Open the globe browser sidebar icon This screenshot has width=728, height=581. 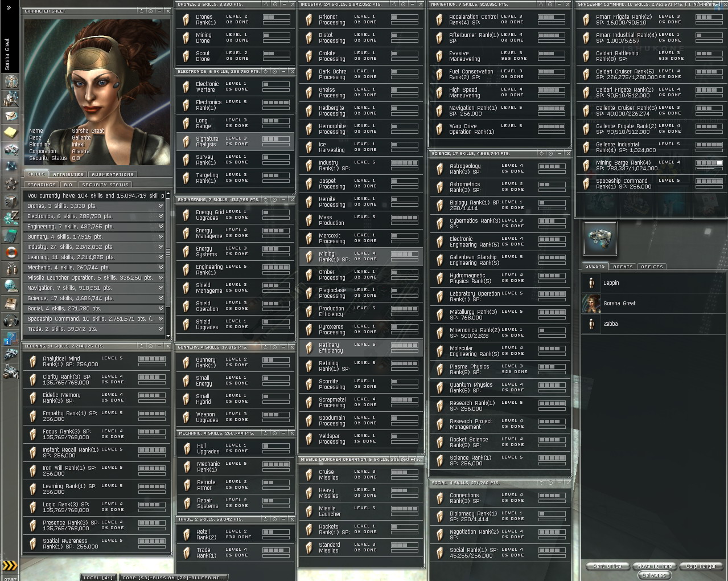click(x=11, y=287)
